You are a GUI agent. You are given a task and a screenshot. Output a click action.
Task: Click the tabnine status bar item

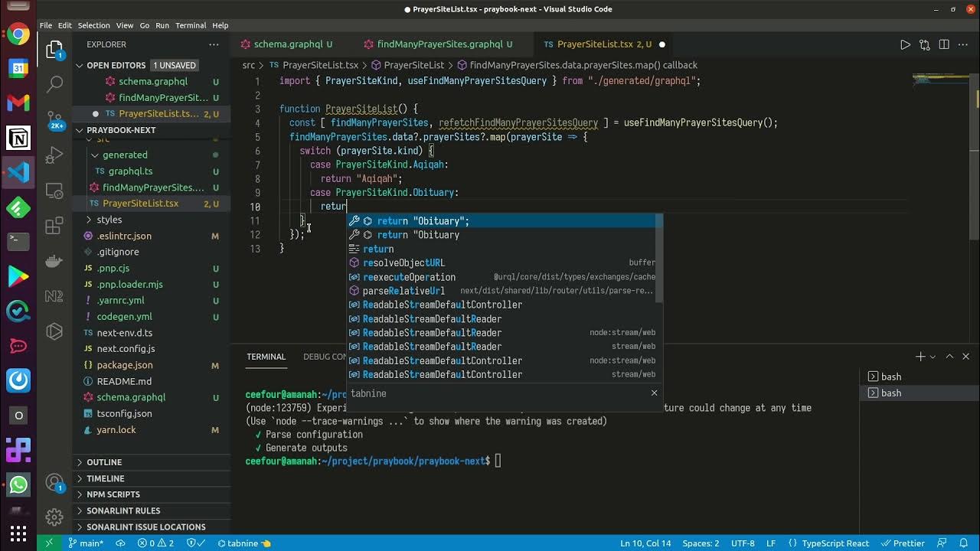(244, 543)
